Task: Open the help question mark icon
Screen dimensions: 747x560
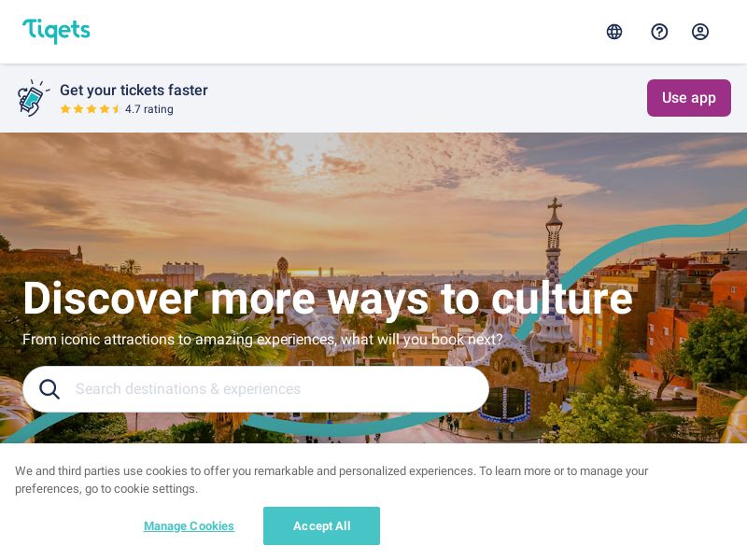Action: [x=659, y=32]
